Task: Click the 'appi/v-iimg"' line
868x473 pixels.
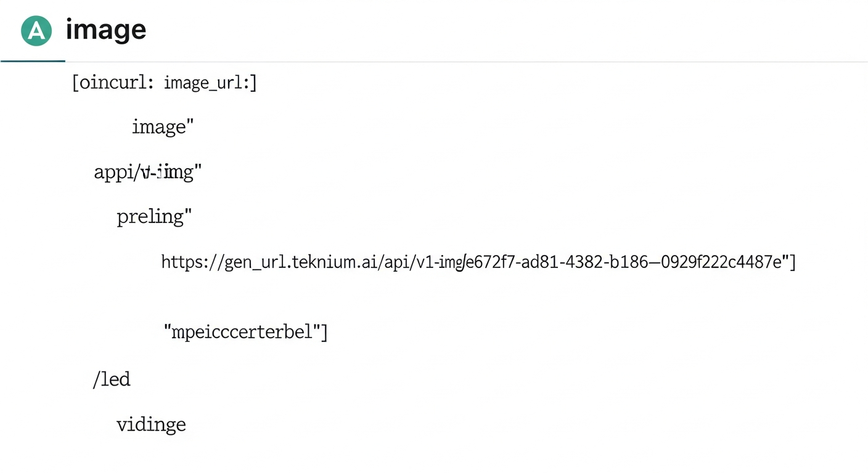Action: pyautogui.click(x=147, y=172)
